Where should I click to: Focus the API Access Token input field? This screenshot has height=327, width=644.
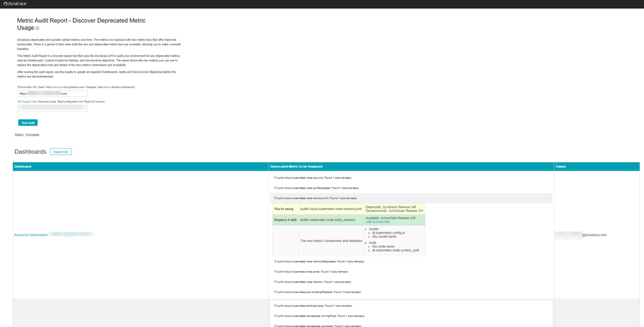(x=52, y=108)
